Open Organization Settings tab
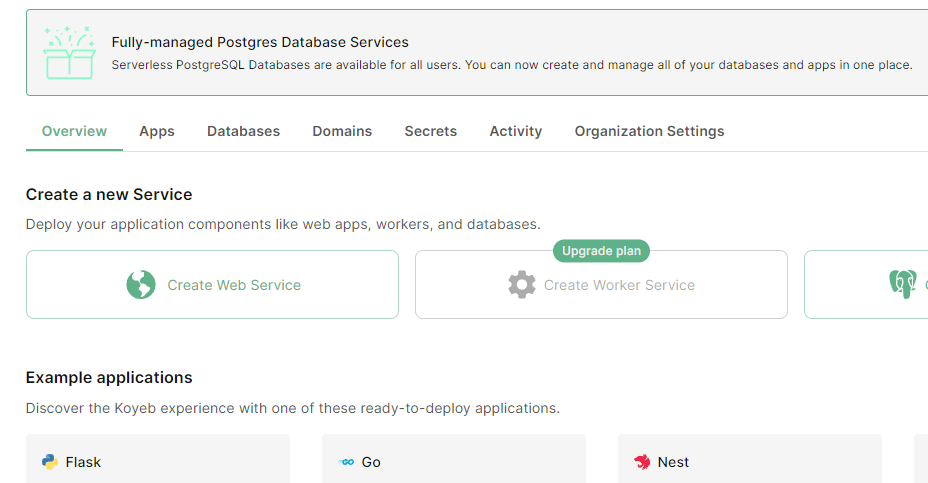This screenshot has height=483, width=928. pyautogui.click(x=649, y=131)
